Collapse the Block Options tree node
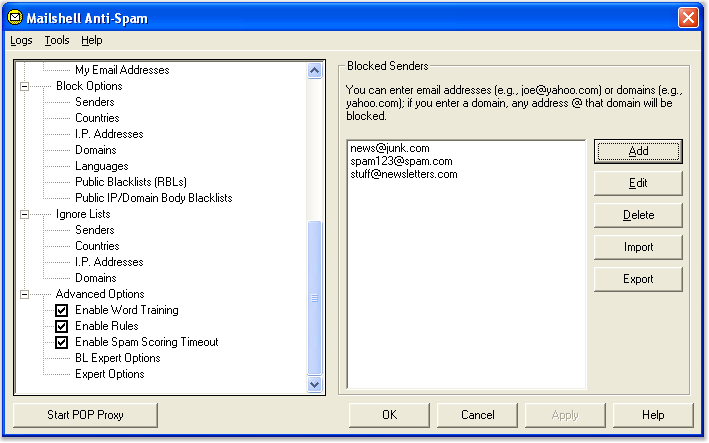The height and width of the screenshot is (443, 709). coord(24,86)
